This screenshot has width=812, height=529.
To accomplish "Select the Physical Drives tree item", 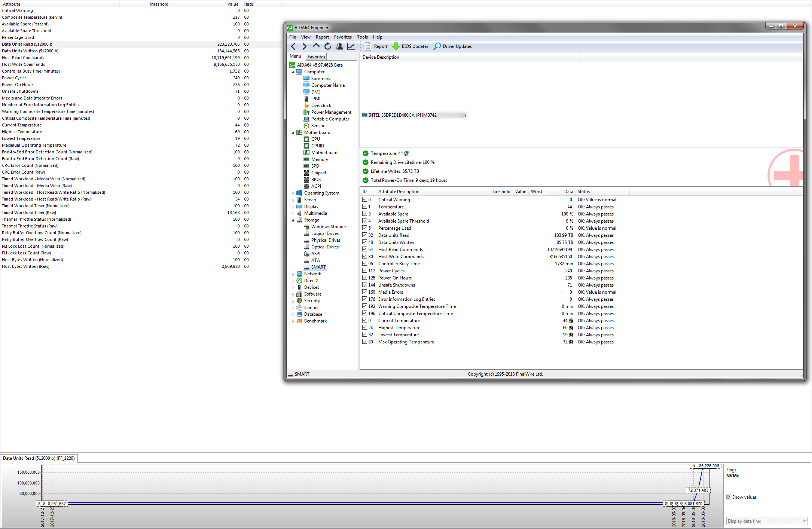I will (x=326, y=240).
